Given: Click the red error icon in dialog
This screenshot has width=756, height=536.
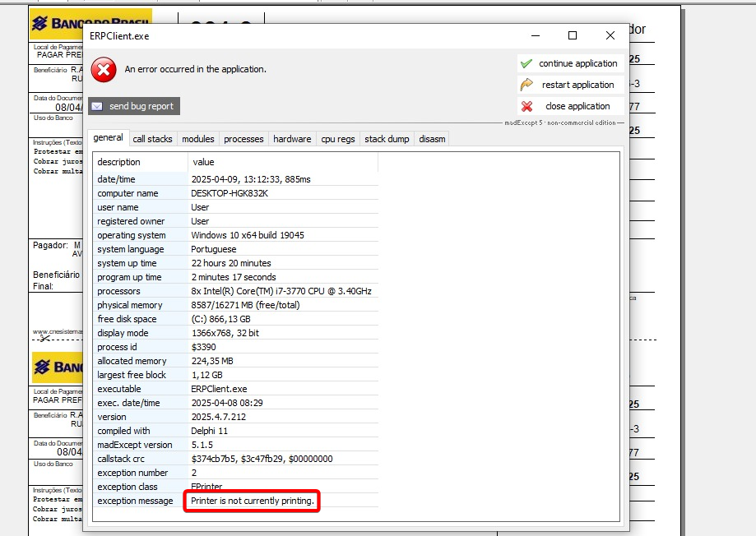Looking at the screenshot, I should point(104,70).
